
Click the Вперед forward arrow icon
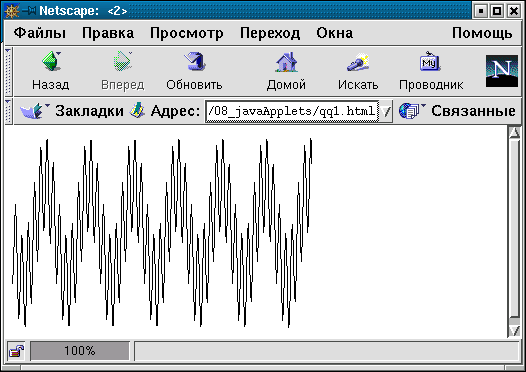pos(122,61)
